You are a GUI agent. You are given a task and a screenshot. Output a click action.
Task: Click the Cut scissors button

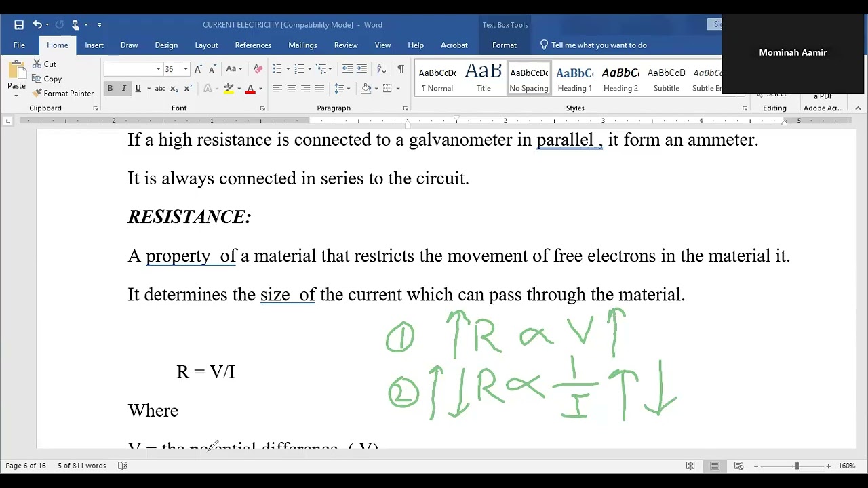click(44, 64)
